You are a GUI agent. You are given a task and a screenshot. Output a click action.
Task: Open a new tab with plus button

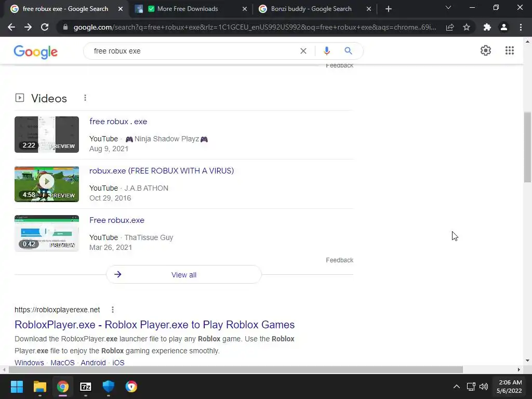point(389,9)
